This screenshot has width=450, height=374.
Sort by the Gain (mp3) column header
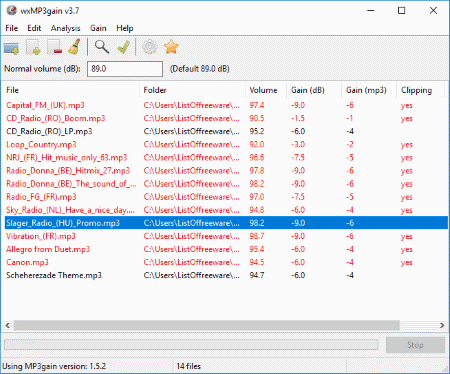[369, 90]
